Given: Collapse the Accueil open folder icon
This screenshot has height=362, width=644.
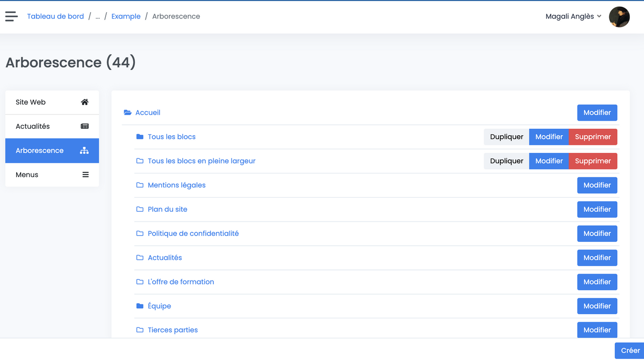Looking at the screenshot, I should pos(128,113).
